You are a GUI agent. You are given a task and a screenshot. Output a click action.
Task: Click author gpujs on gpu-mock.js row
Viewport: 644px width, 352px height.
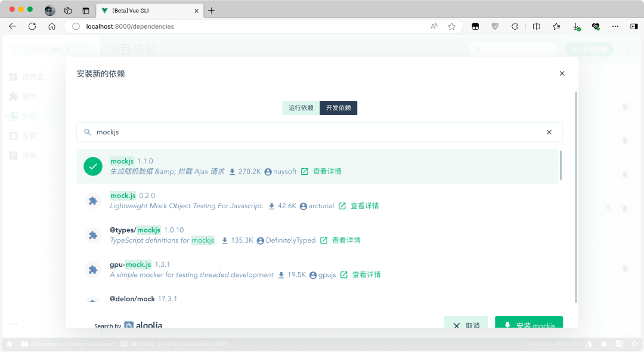323,275
